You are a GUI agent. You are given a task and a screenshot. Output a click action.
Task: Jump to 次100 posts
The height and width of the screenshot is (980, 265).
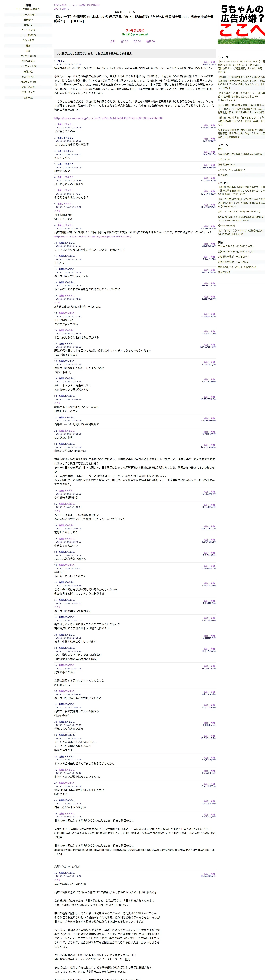point(137,41)
